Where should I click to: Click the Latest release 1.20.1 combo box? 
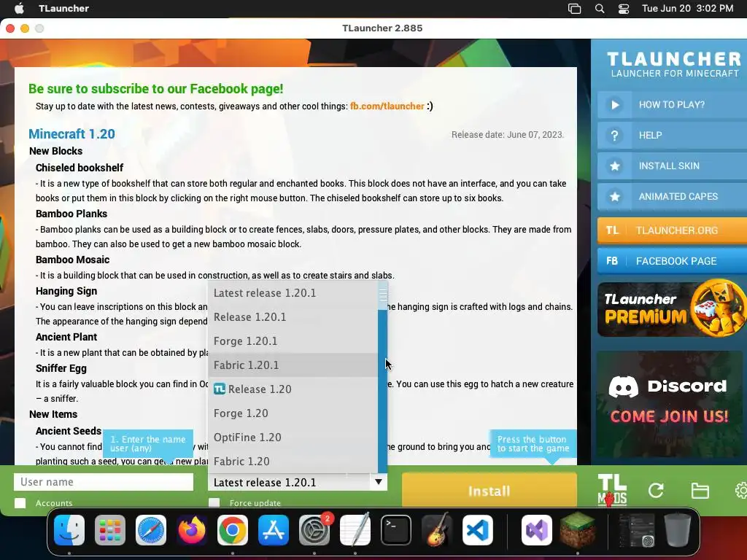click(x=298, y=483)
